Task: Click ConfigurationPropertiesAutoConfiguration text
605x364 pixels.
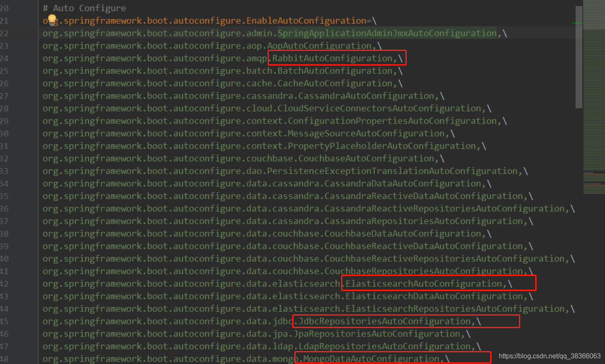Action: pos(392,121)
